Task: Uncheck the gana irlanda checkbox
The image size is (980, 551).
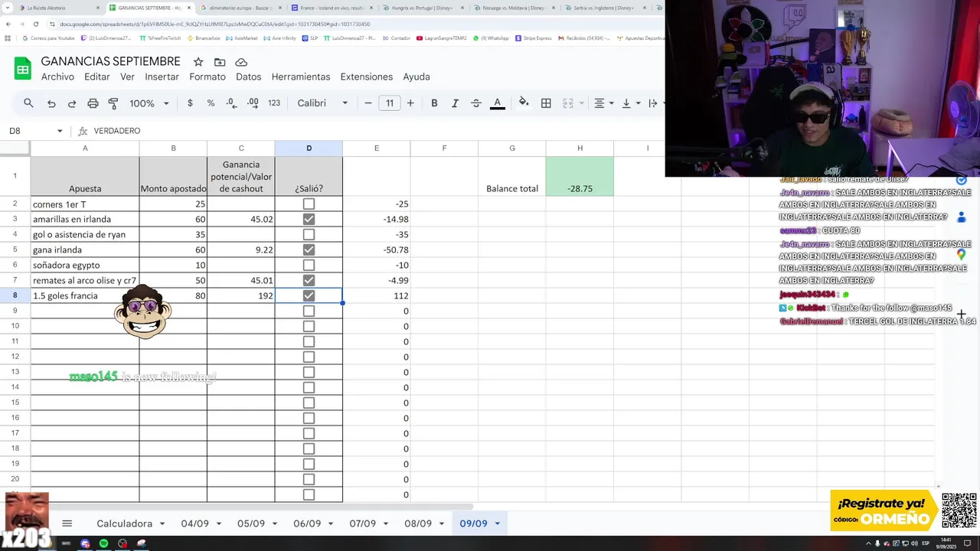Action: (x=309, y=249)
